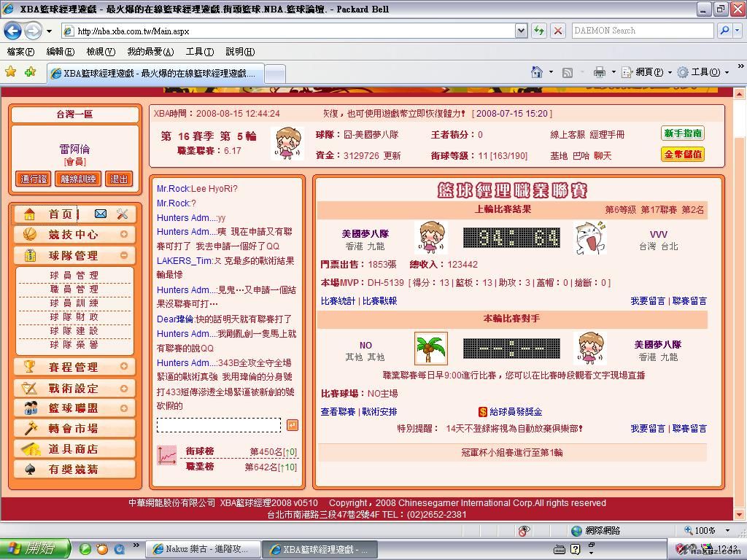Click the chat message input box
747x560 pixels.
(x=219, y=425)
